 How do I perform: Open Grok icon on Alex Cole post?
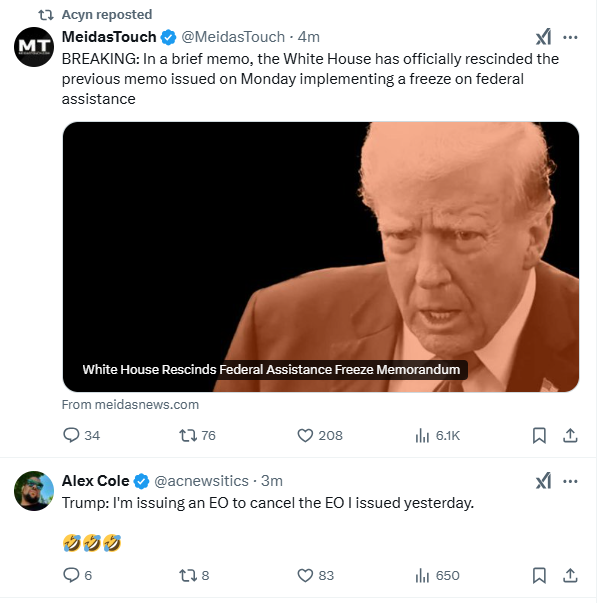point(543,481)
